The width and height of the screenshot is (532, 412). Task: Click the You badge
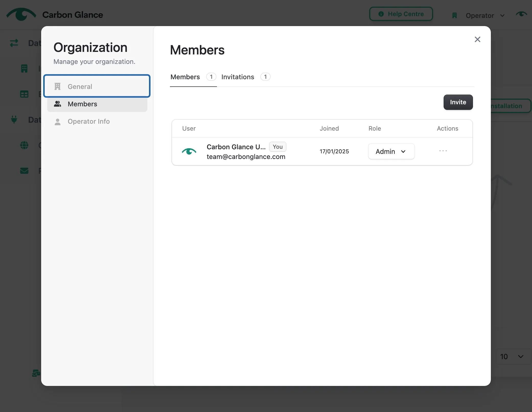coord(277,147)
